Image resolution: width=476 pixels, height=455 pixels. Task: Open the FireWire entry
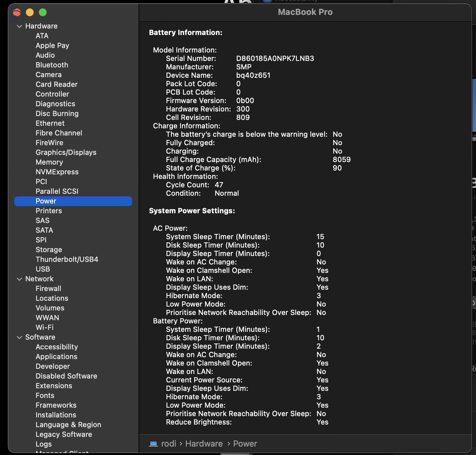[x=50, y=143]
